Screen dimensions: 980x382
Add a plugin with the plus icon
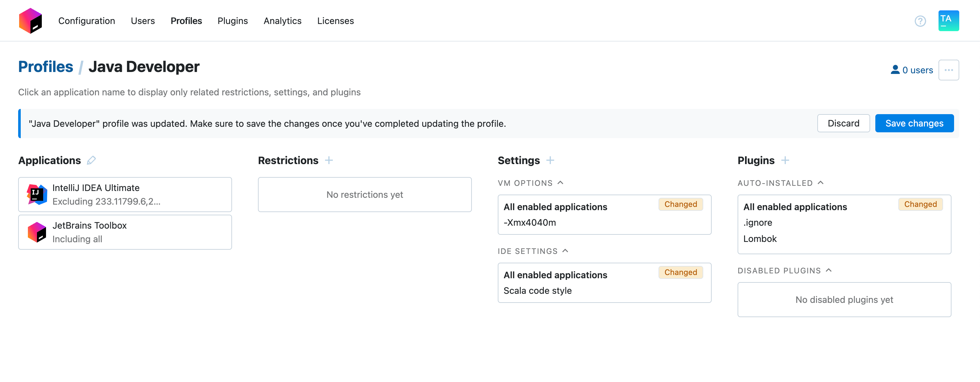[785, 160]
